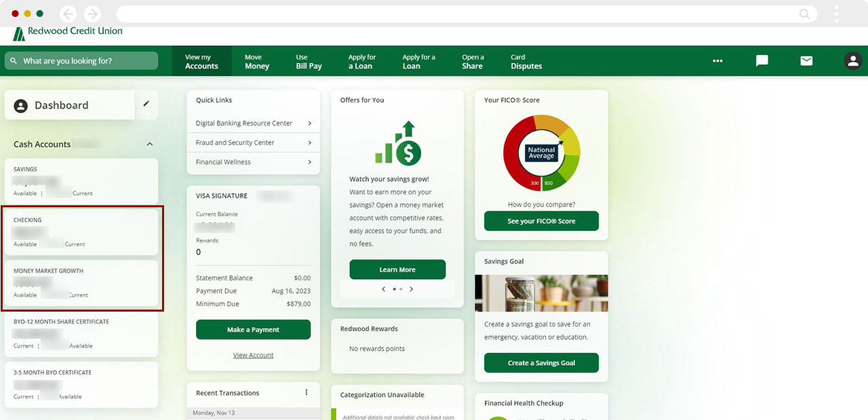Click Learn More button in offers
The width and height of the screenshot is (868, 420).
point(397,270)
